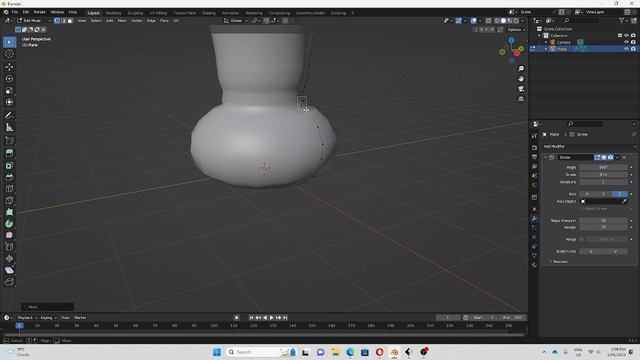Select the Annotate tool

(x=9, y=116)
